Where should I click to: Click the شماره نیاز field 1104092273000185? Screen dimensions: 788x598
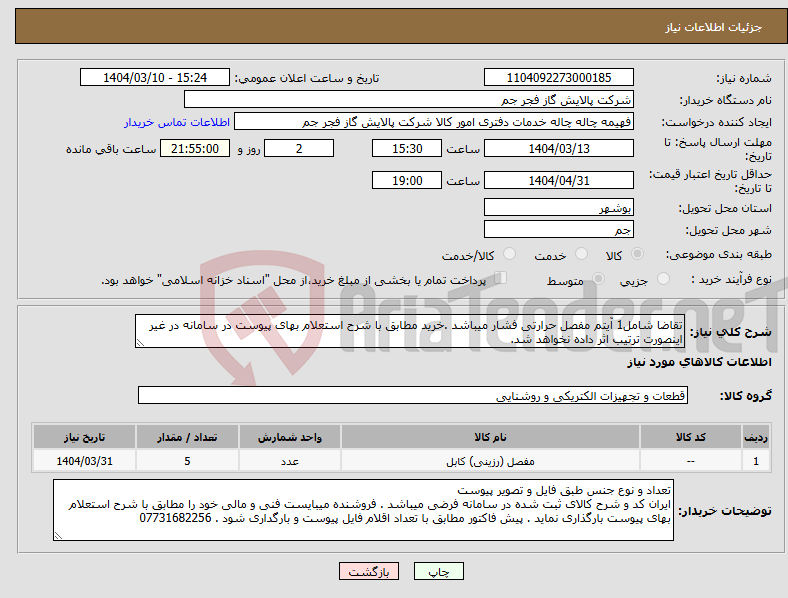point(558,77)
